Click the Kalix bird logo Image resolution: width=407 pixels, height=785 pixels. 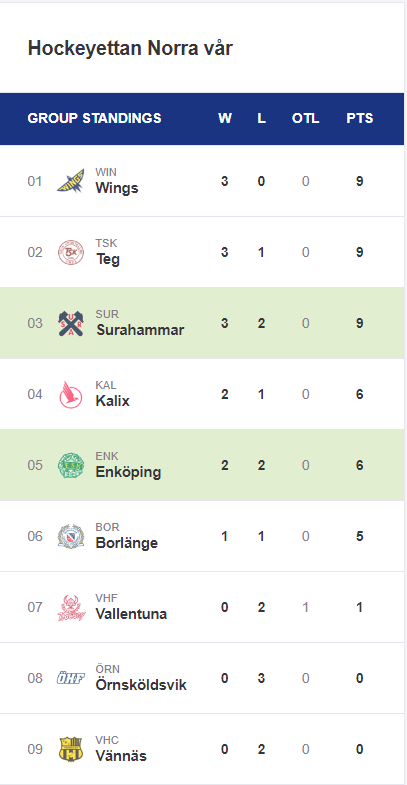pyautogui.click(x=71, y=394)
